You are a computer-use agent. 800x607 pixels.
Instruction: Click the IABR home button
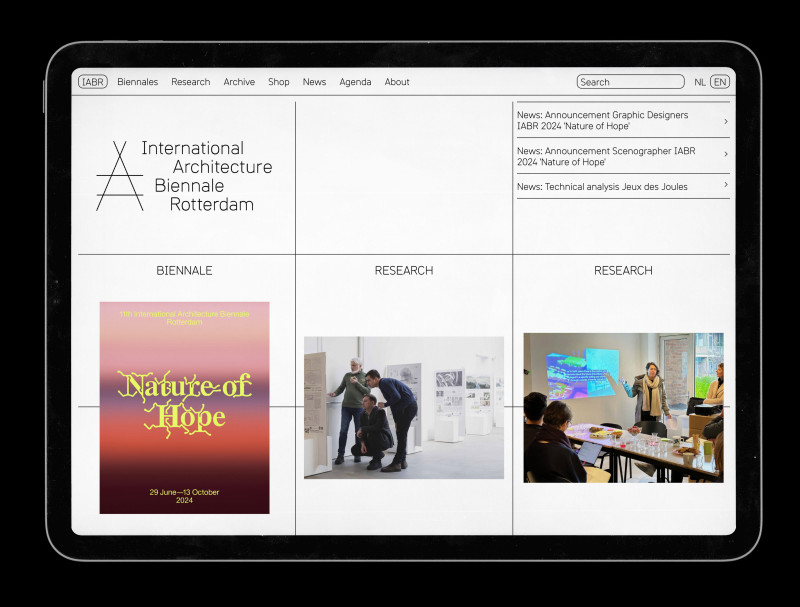(x=93, y=82)
